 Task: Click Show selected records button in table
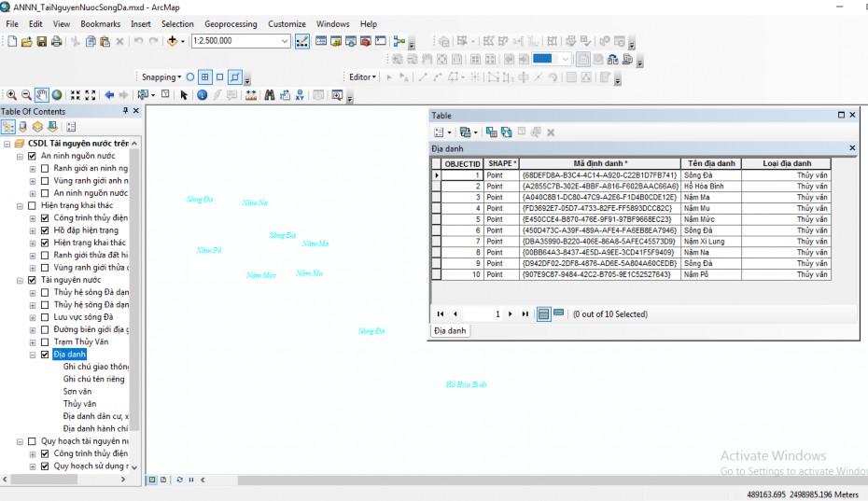click(558, 313)
